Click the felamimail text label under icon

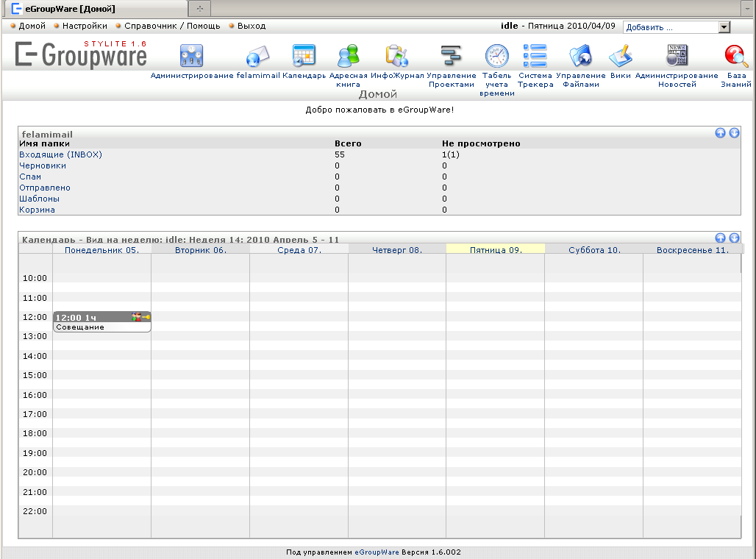point(258,75)
